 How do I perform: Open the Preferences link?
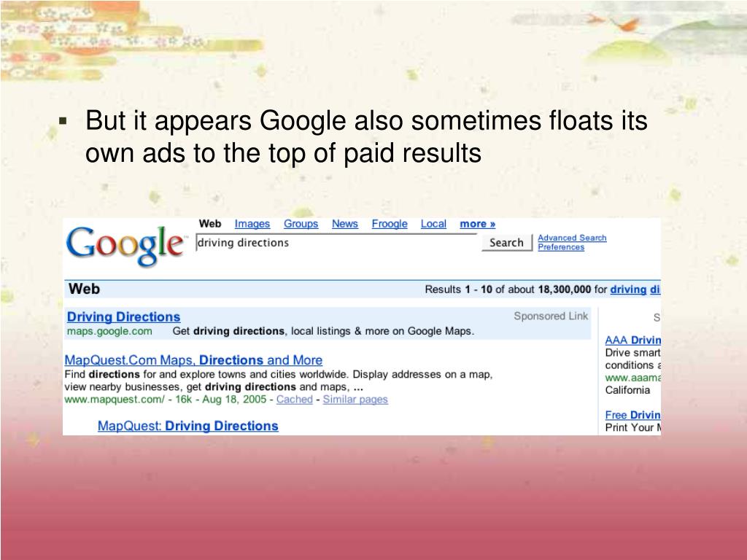click(x=561, y=247)
